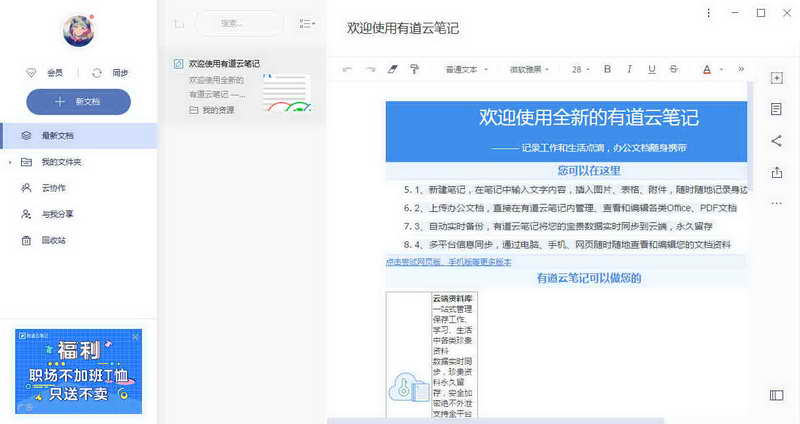The image size is (800, 424).
Task: Open the more options ellipsis on right panel
Action: tap(777, 204)
